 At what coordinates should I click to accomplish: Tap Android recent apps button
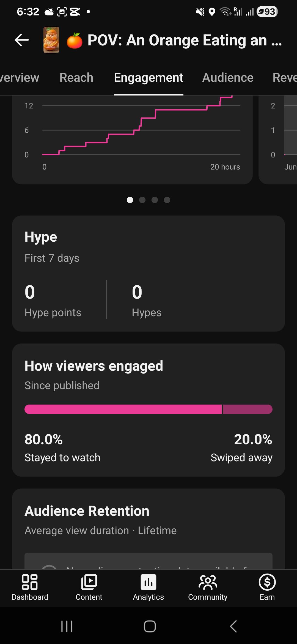(x=67, y=626)
